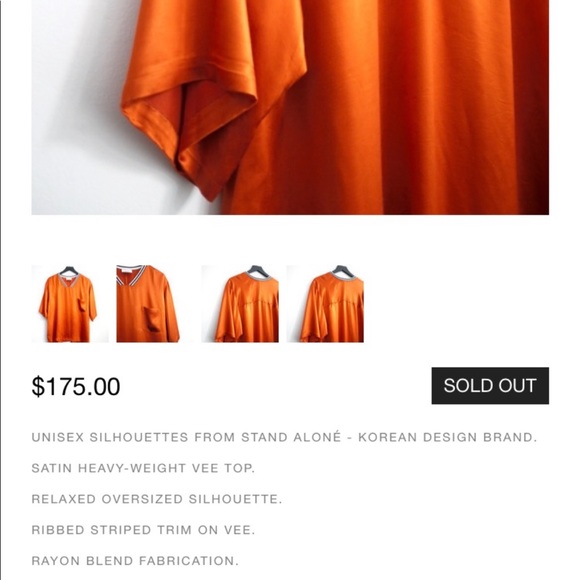This screenshot has width=580, height=580.
Task: Click the RIBBED STRIPED TRIM ON VEE line
Action: pos(143,530)
